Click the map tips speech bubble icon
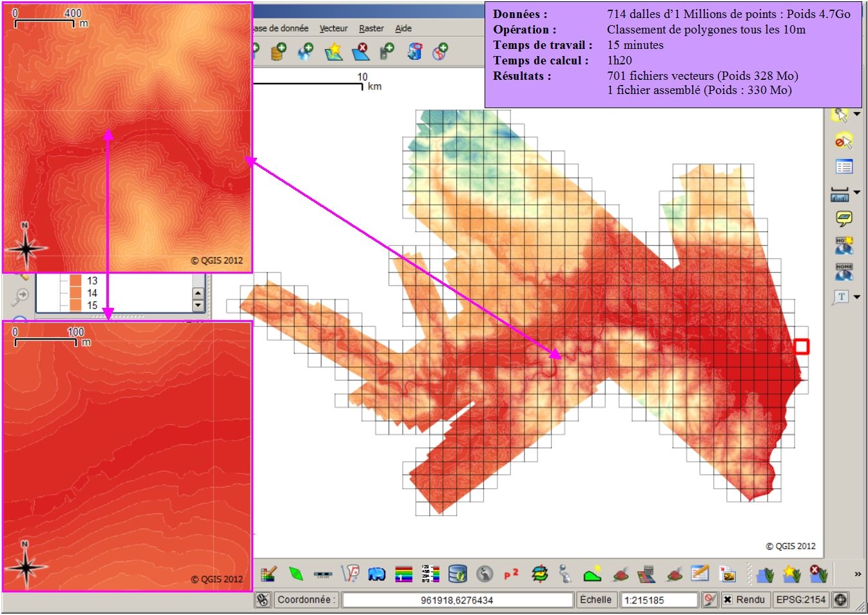The image size is (868, 615). point(844,219)
